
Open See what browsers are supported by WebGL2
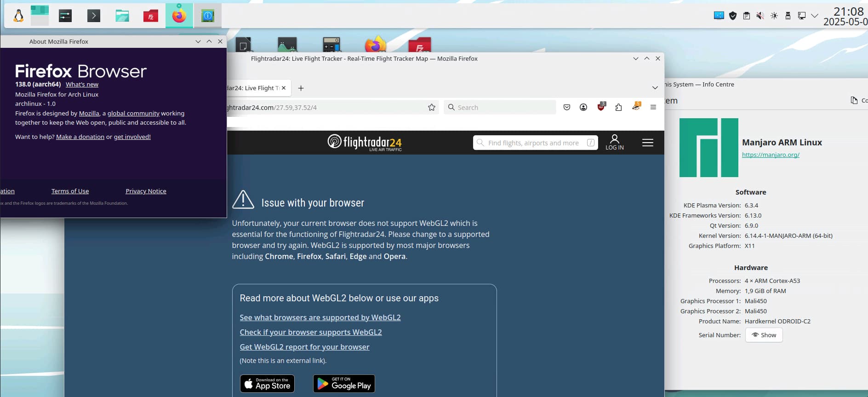pyautogui.click(x=320, y=317)
